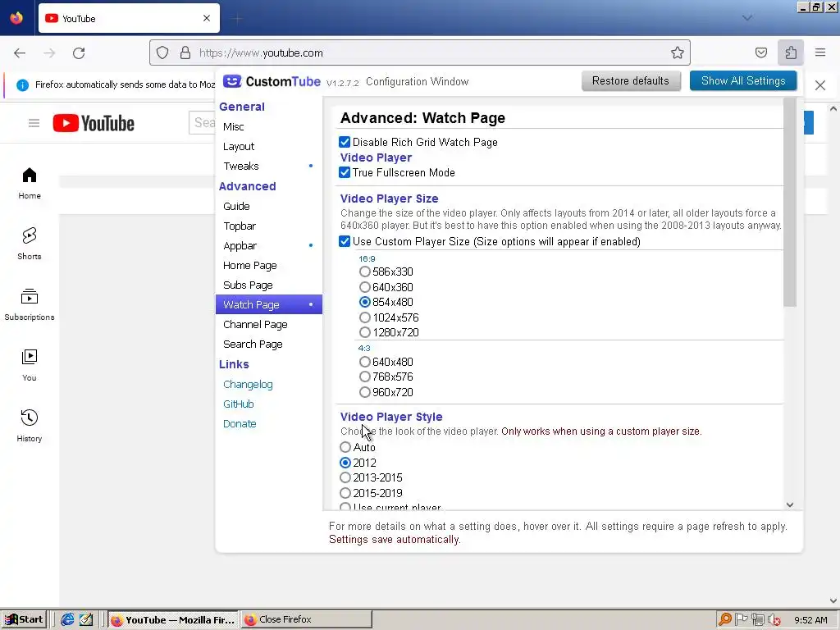Toggle True Fullscreen Mode checkbox
This screenshot has height=630, width=840.
point(345,172)
